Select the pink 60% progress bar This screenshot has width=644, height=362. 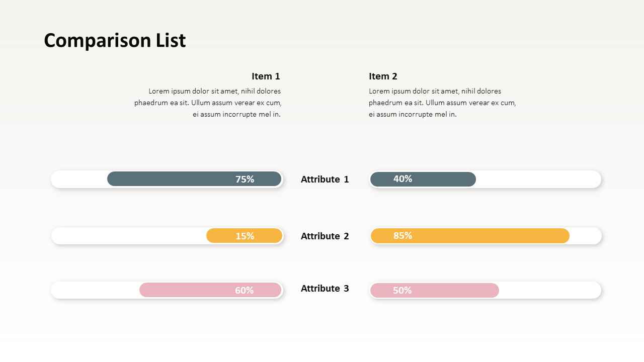click(210, 290)
